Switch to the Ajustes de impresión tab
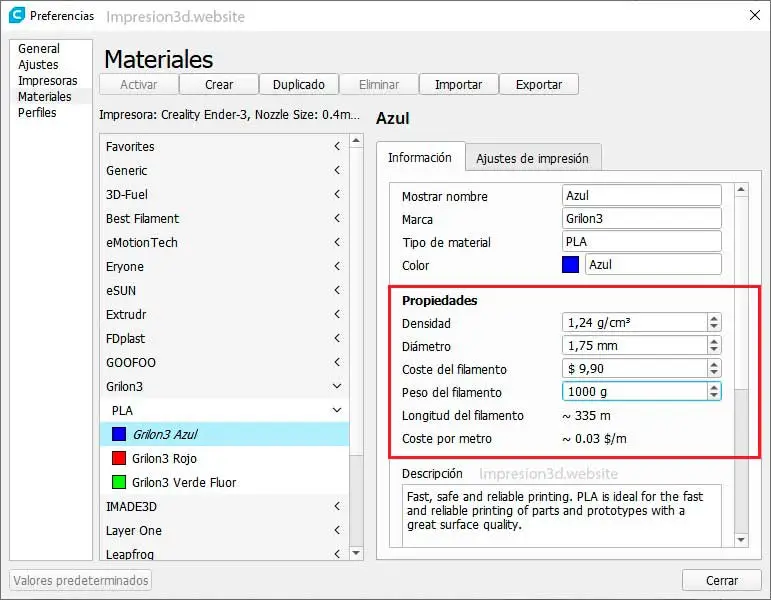The width and height of the screenshot is (771, 600). (532, 158)
